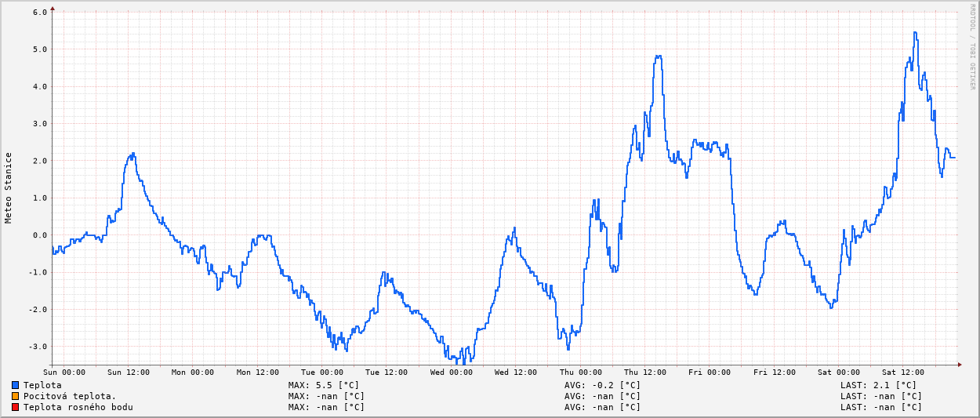Screen dimensions: 980x418
Task: Click the red arrow at x-axis end
Action: [959, 364]
